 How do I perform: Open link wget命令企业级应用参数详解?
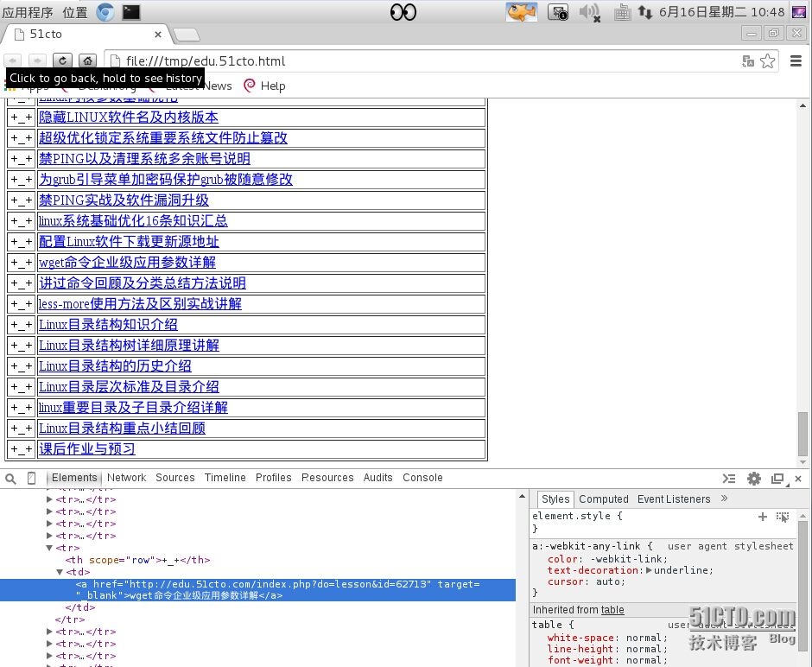pyautogui.click(x=127, y=262)
